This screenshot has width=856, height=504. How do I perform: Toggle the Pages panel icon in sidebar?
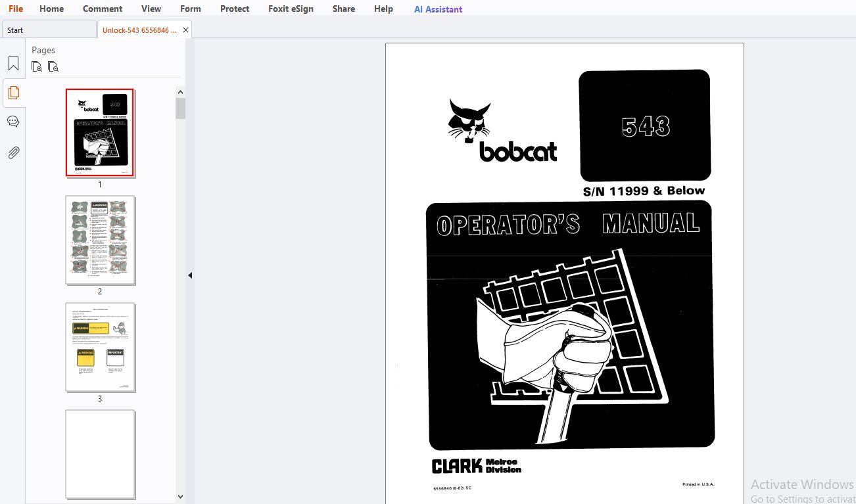point(13,93)
